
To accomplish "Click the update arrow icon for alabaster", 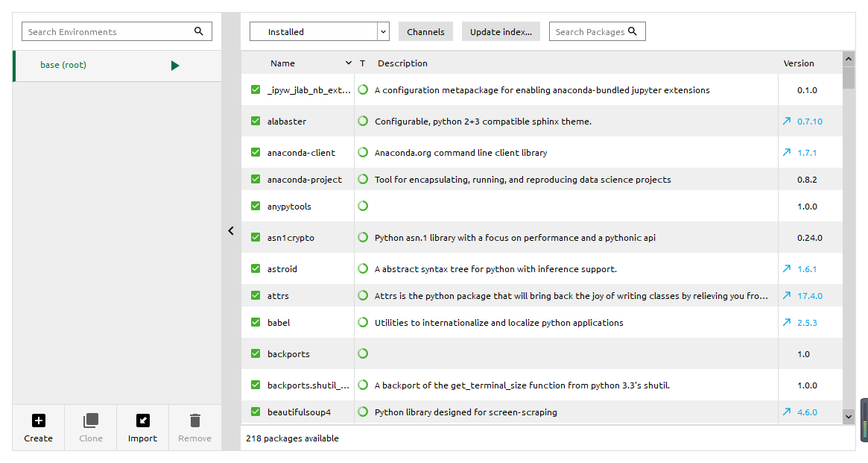I will pyautogui.click(x=787, y=121).
